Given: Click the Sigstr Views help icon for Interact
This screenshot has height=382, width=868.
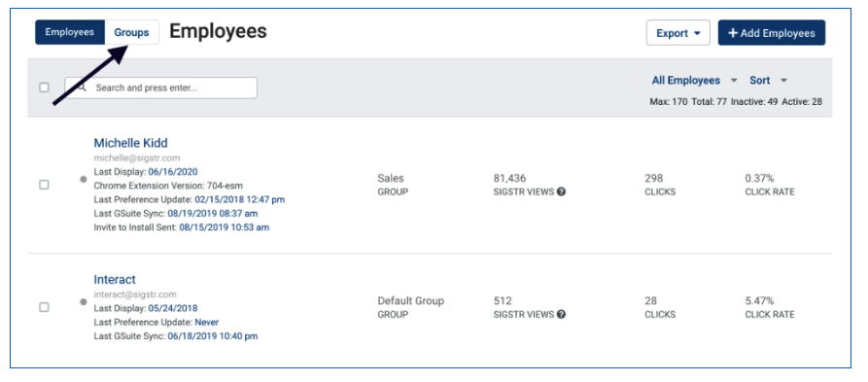Looking at the screenshot, I should (x=561, y=315).
